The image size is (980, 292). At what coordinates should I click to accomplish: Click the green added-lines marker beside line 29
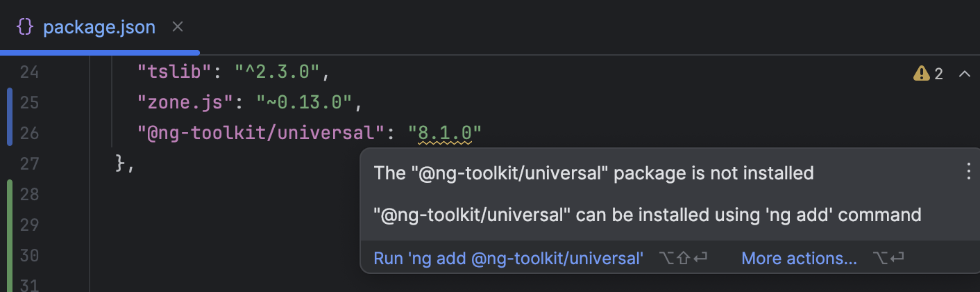click(9, 225)
